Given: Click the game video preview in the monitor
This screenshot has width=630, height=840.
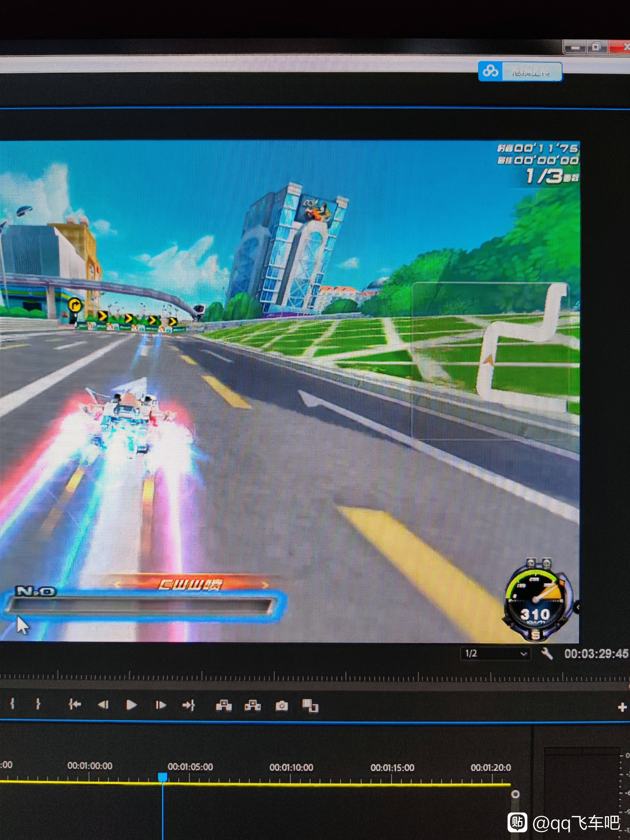Looking at the screenshot, I should coord(290,392).
